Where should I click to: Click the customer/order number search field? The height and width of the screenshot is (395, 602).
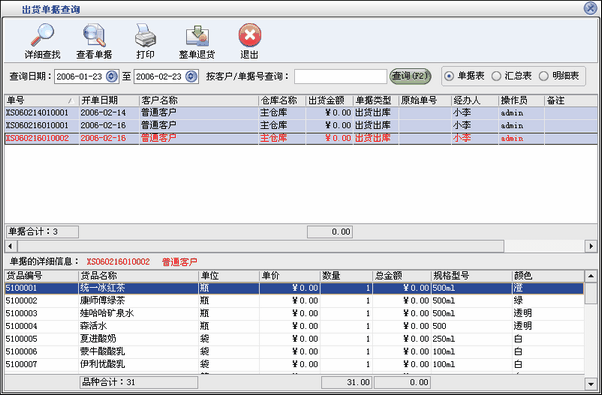(341, 76)
